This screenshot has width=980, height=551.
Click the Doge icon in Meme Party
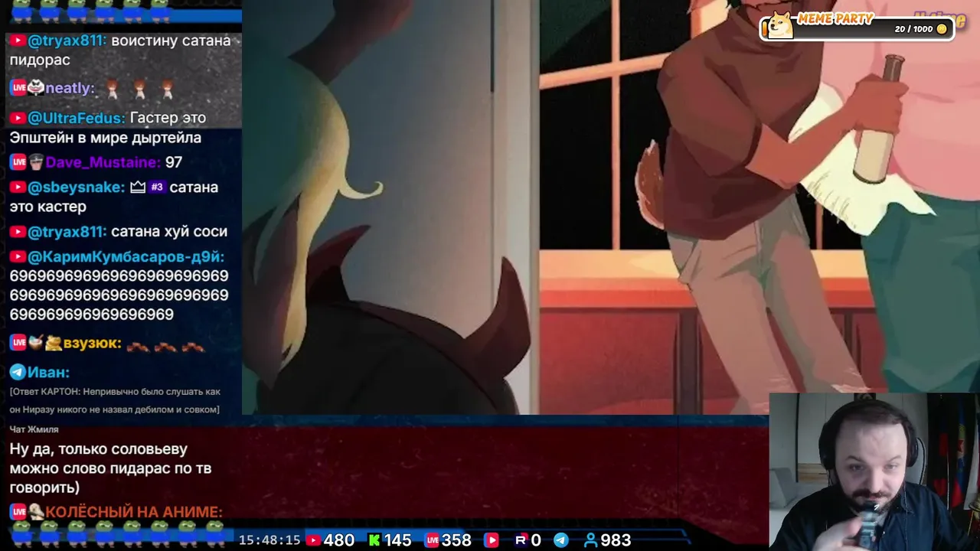[780, 24]
